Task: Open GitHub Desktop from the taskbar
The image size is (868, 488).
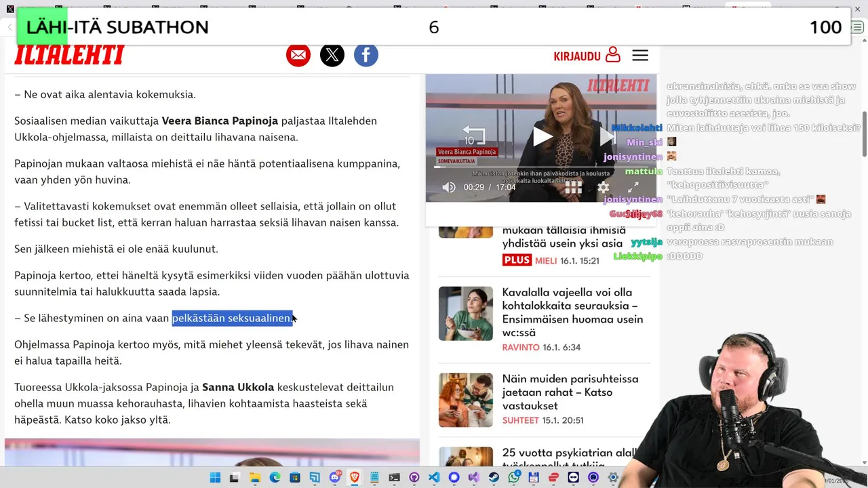Action: tap(414, 478)
